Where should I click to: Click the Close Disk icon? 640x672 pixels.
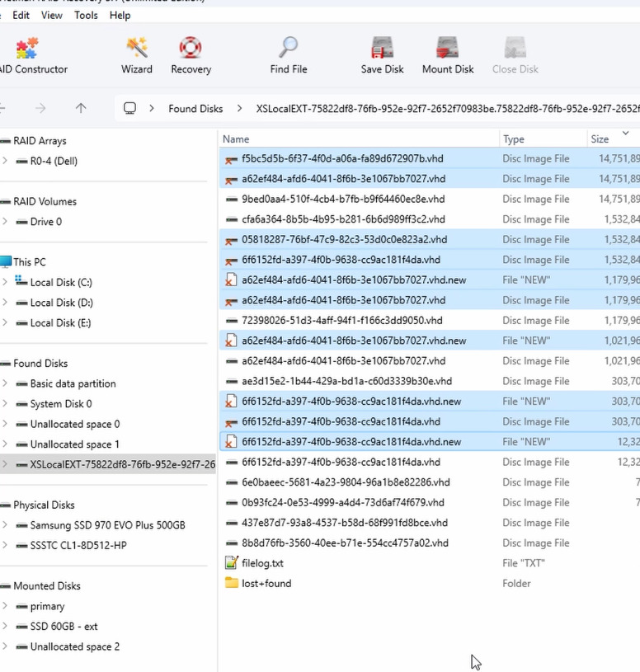point(515,47)
